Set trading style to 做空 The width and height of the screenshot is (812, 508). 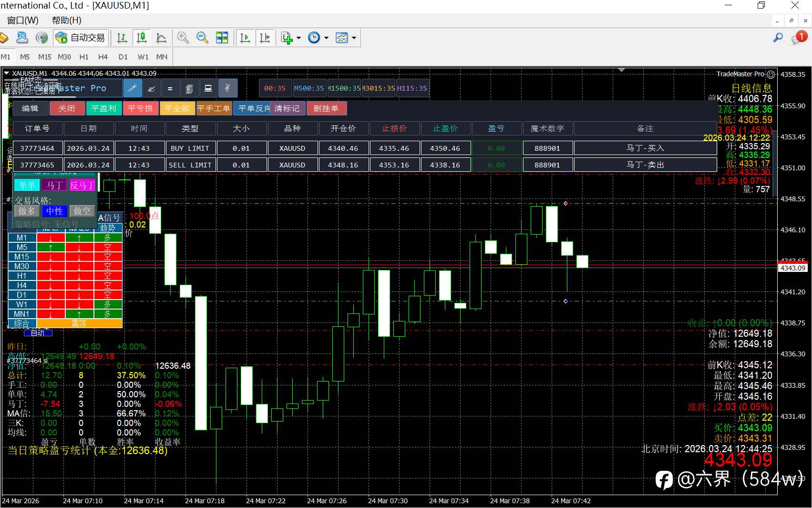[82, 211]
